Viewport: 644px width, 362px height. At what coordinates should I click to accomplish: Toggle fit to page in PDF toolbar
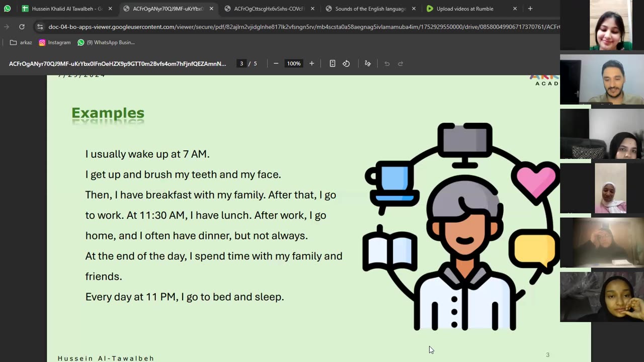click(333, 63)
